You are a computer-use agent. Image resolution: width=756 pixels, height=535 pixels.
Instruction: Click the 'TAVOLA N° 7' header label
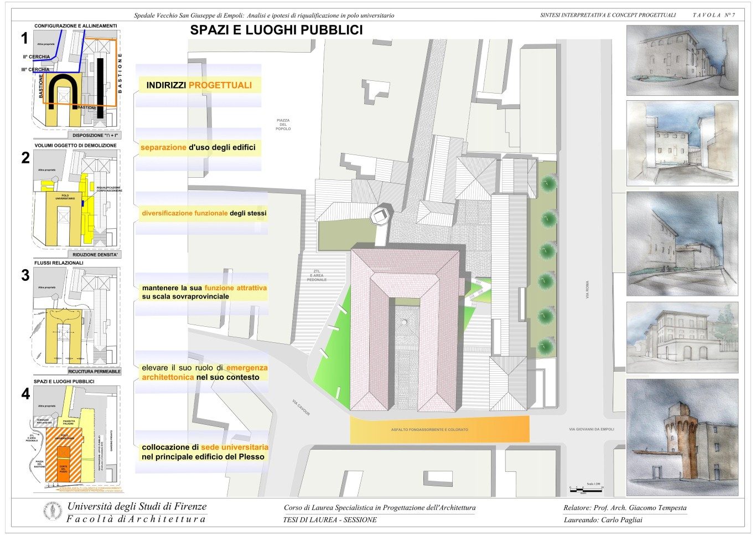coord(714,15)
